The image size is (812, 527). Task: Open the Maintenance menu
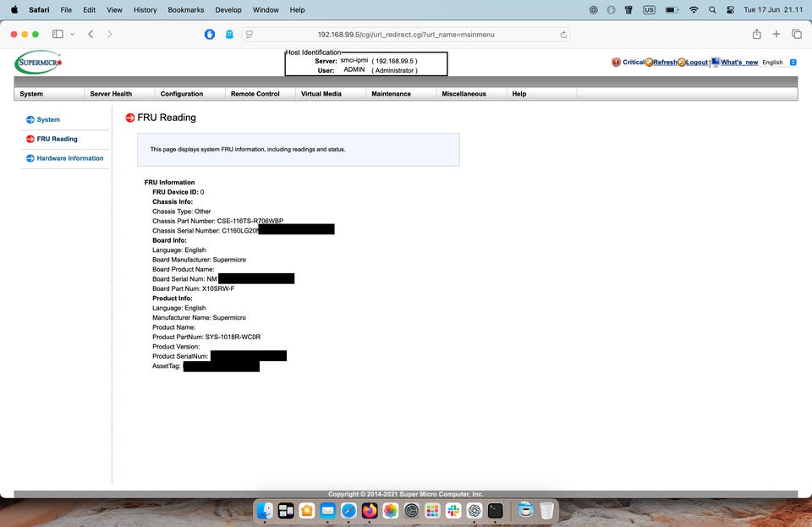coord(401,94)
